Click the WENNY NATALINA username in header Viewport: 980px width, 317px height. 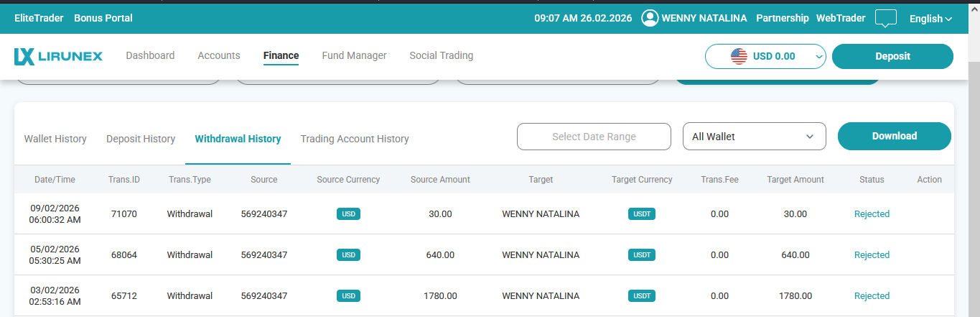coord(704,18)
